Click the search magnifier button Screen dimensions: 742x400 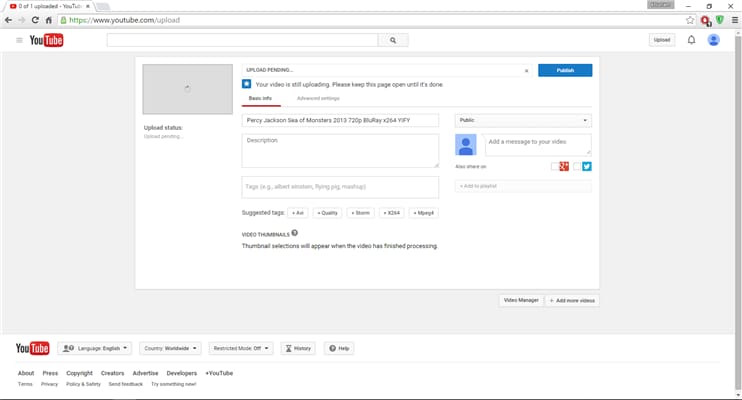(393, 40)
